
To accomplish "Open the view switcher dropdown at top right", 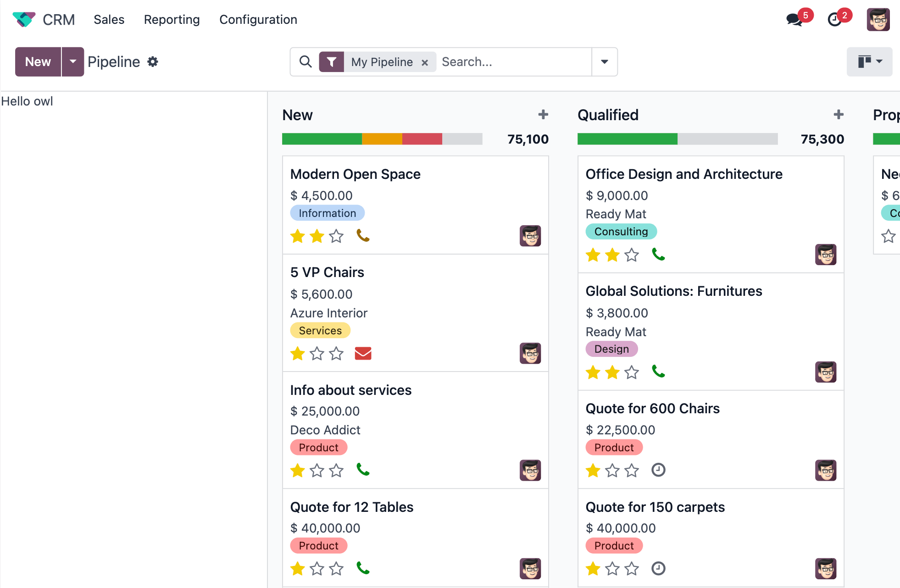I will 869,61.
